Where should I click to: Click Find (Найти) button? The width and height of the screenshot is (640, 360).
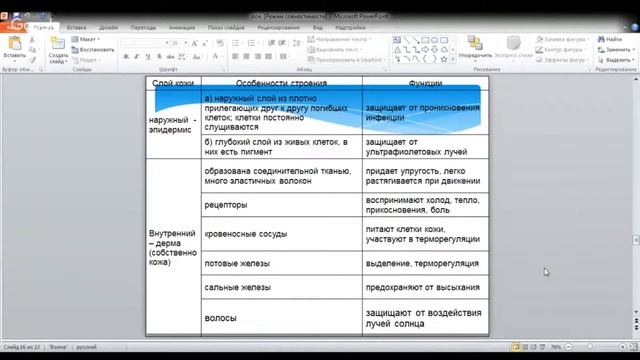coord(610,39)
